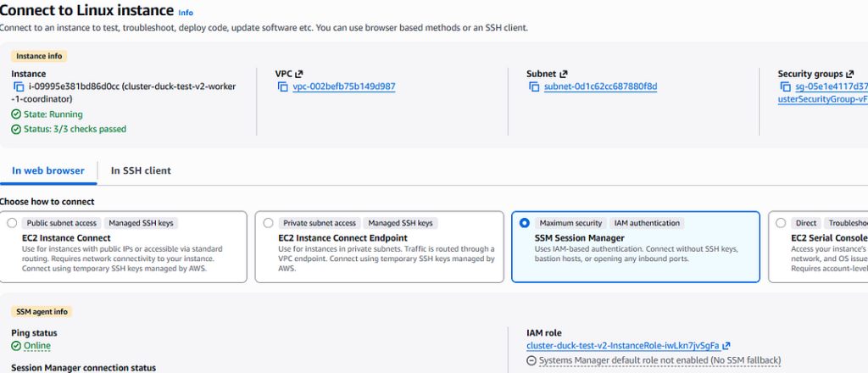Open the Info link beside the page title
Screen dimensions: 868x373
(x=186, y=12)
